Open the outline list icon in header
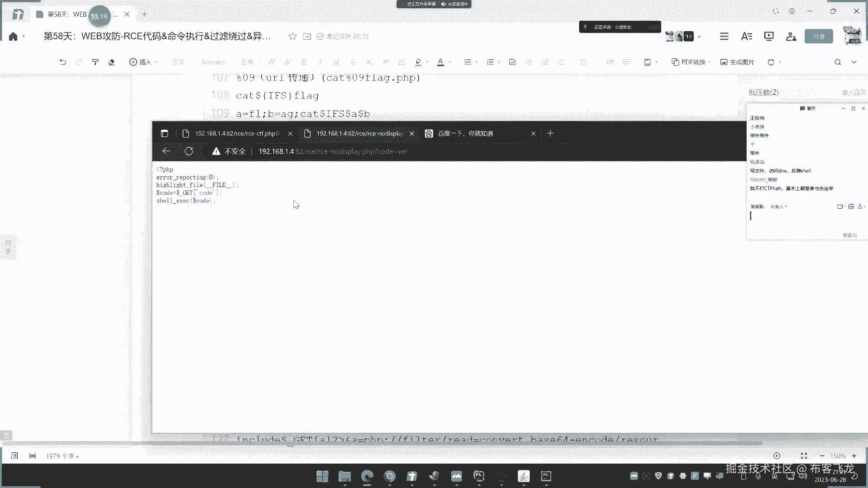Viewport: 868px width, 488px height. pyautogui.click(x=724, y=36)
